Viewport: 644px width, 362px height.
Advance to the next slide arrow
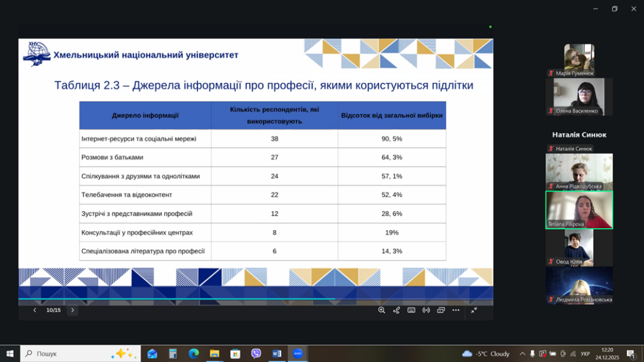[x=72, y=310]
